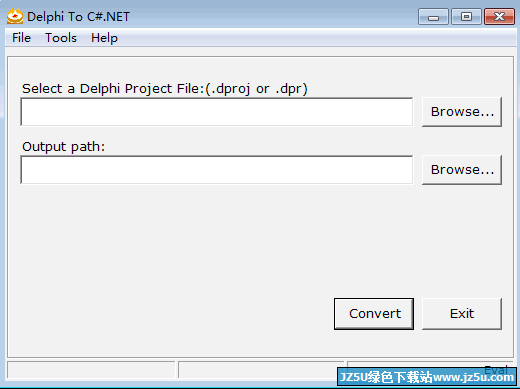520x389 pixels.
Task: Open the File menu
Action: pyautogui.click(x=21, y=38)
